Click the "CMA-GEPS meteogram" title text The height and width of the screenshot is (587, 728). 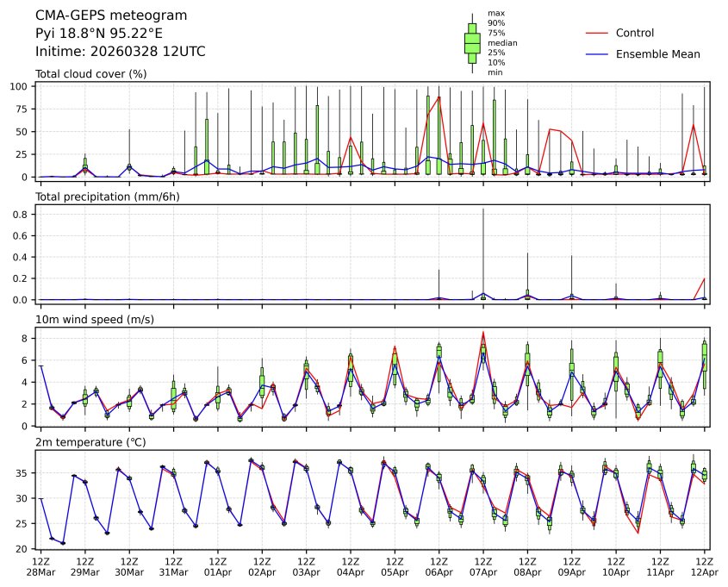pyautogui.click(x=99, y=16)
